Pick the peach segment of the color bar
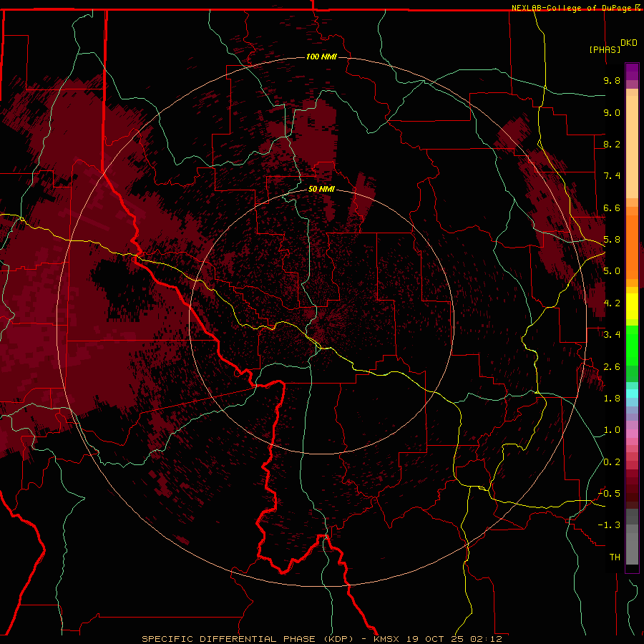 [x=632, y=147]
